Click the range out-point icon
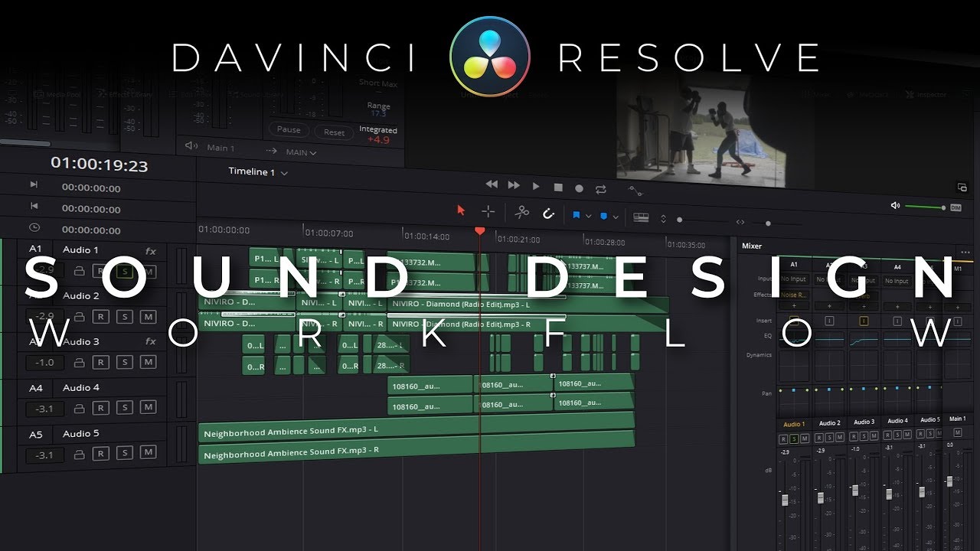 click(34, 206)
